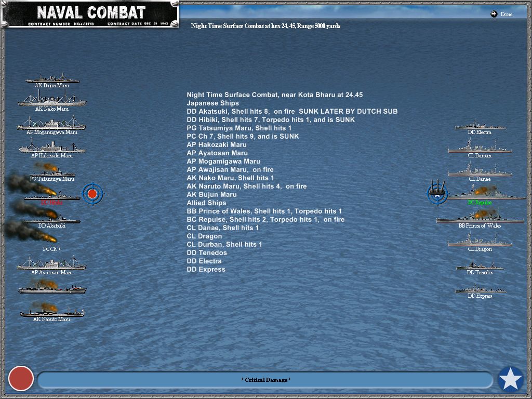
Task: Click the 'AK Bujun Maru' report line
Action: coord(212,194)
